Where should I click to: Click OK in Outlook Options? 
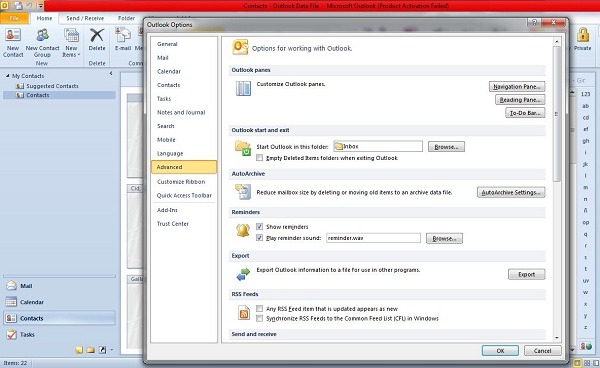[x=500, y=350]
